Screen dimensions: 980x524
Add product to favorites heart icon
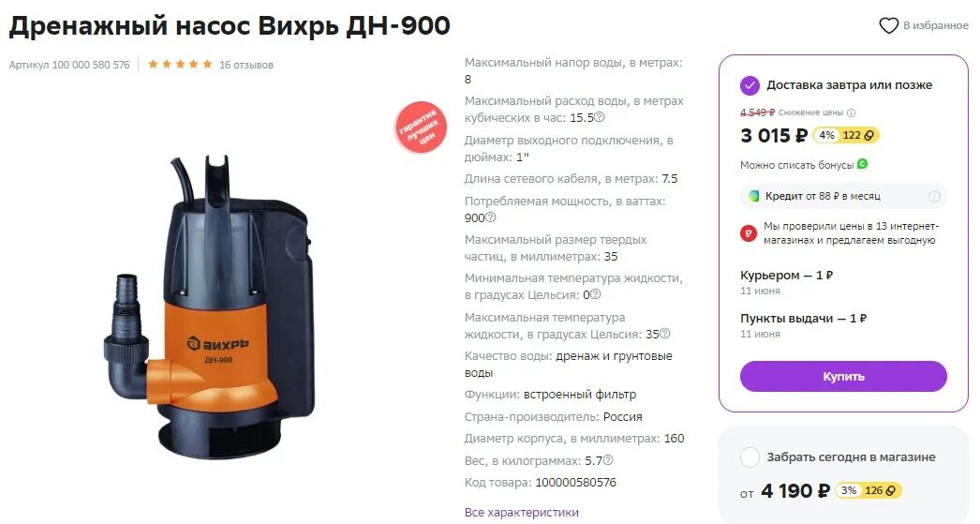(888, 25)
